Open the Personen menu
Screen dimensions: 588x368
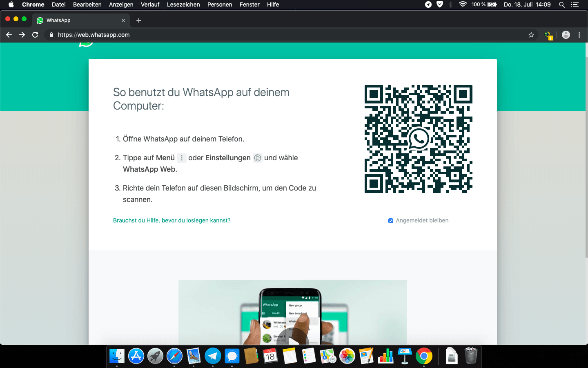[x=220, y=4]
